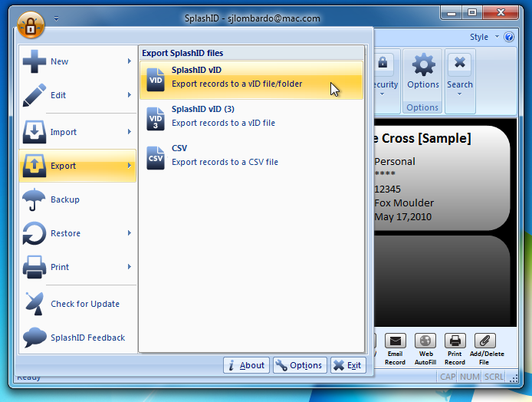Choose Check for Update from menu
This screenshot has width=532, height=402.
[x=77, y=304]
